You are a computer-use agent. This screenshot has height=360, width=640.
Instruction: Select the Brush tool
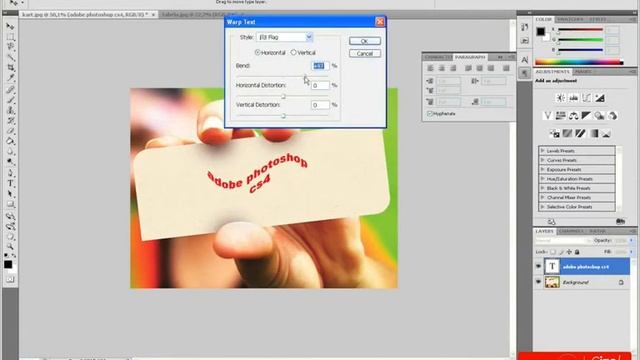coord(10,100)
